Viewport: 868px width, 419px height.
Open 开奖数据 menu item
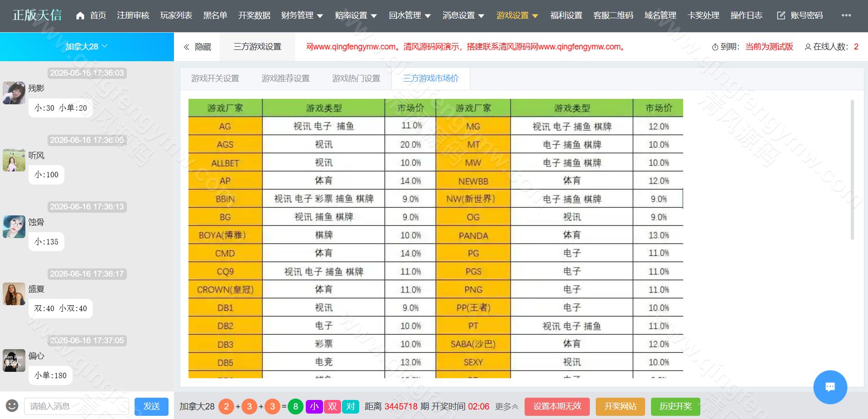(255, 15)
